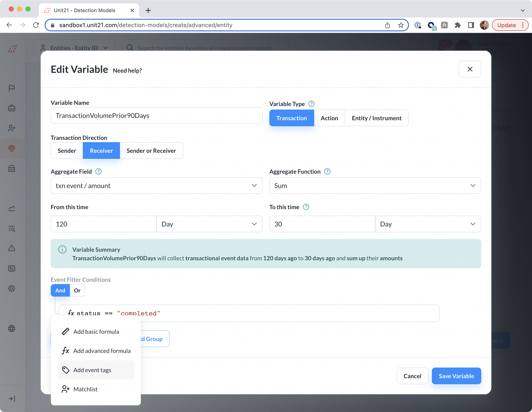Click the Aggregate Function help icon
532x412 pixels.
(x=327, y=172)
